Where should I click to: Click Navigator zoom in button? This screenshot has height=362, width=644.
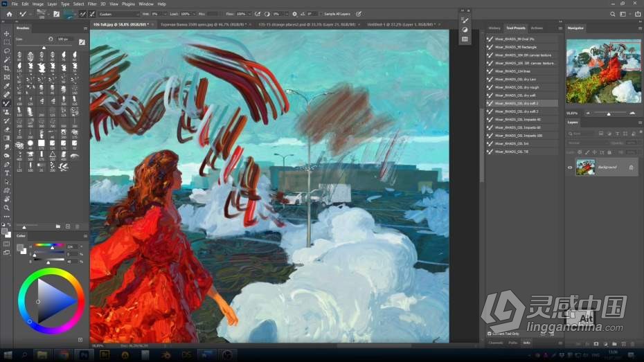click(x=632, y=113)
